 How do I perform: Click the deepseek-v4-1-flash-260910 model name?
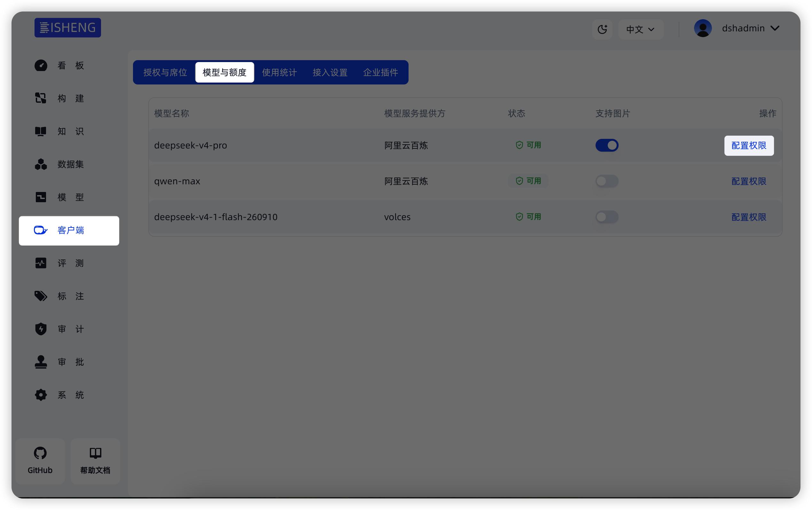click(216, 217)
